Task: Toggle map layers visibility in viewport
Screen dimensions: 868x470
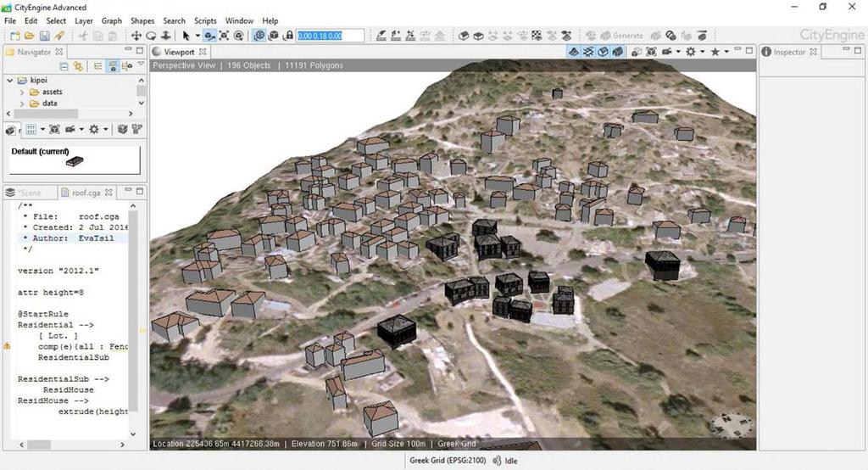Action: tap(574, 52)
